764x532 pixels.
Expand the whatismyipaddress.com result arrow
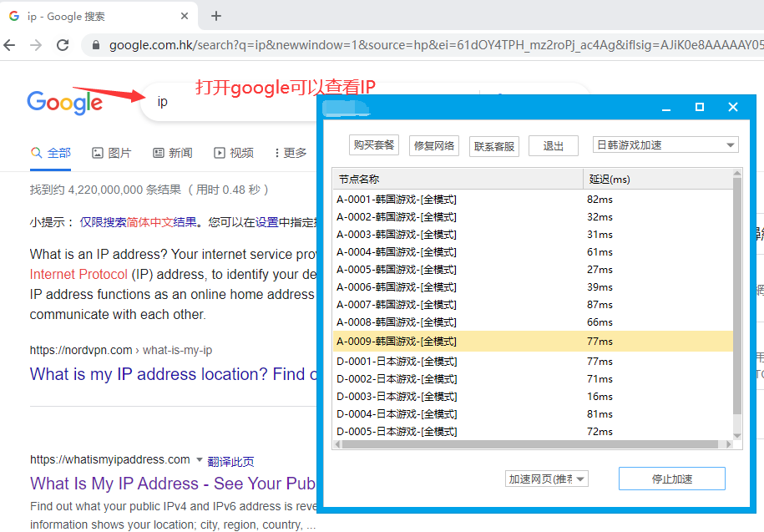[199, 459]
